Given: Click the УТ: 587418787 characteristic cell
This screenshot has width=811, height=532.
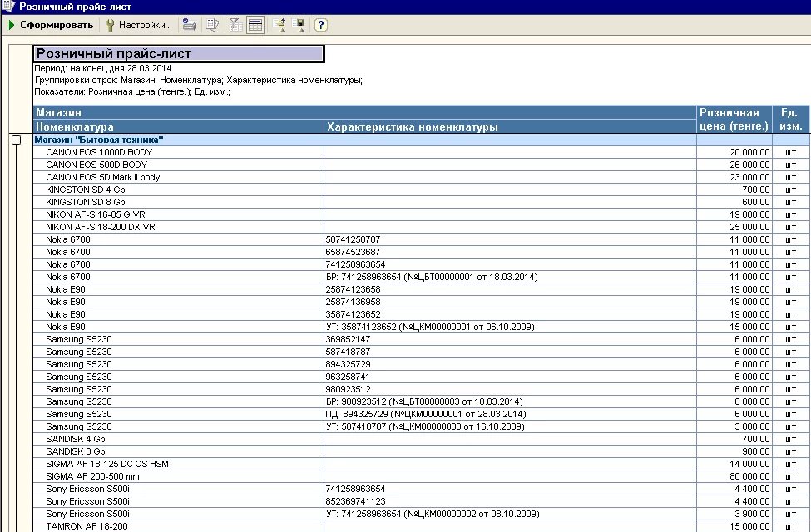Looking at the screenshot, I should click(x=510, y=426).
